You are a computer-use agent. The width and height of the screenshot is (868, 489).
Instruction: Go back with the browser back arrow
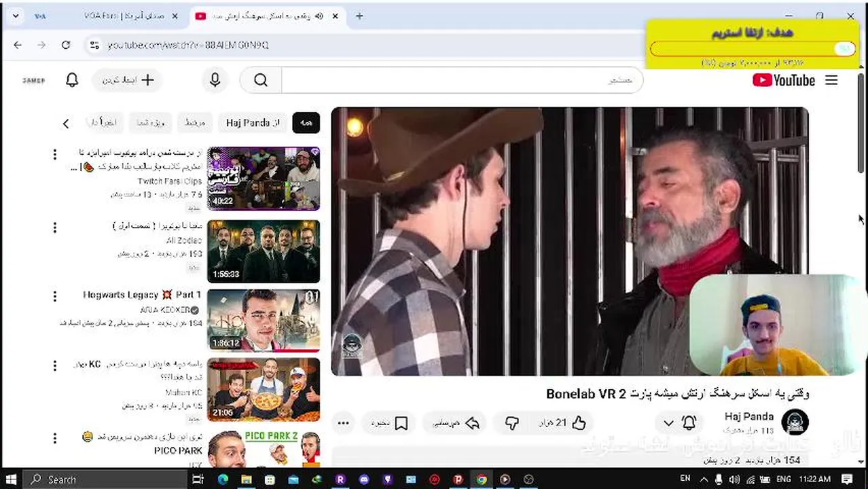click(x=18, y=45)
